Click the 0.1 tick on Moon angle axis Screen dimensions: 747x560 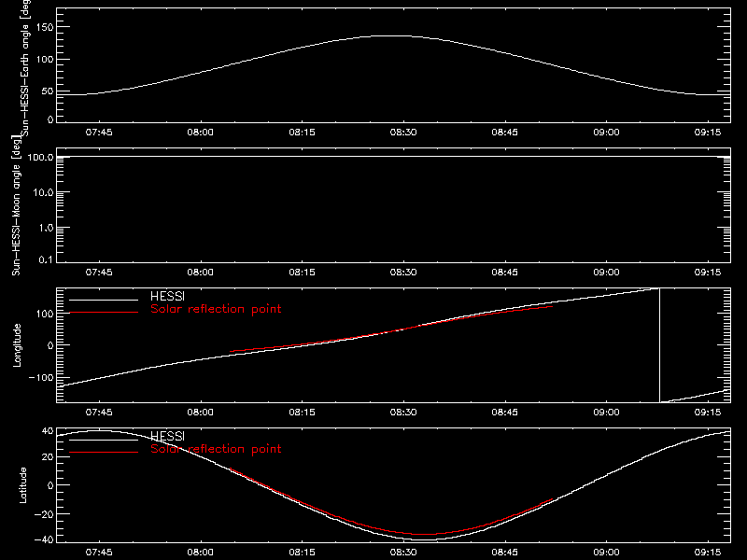click(x=46, y=259)
